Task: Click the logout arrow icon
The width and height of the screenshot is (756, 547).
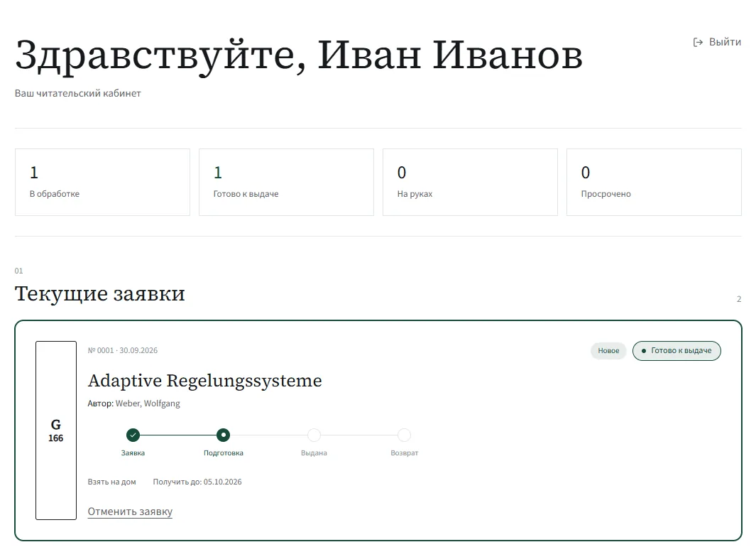Action: click(698, 43)
